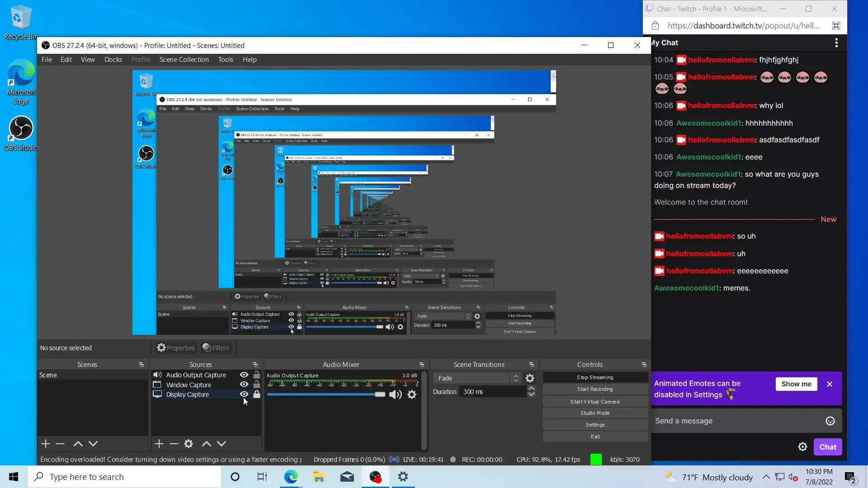Click Show me in emotes banner
868x488 pixels.
click(796, 384)
